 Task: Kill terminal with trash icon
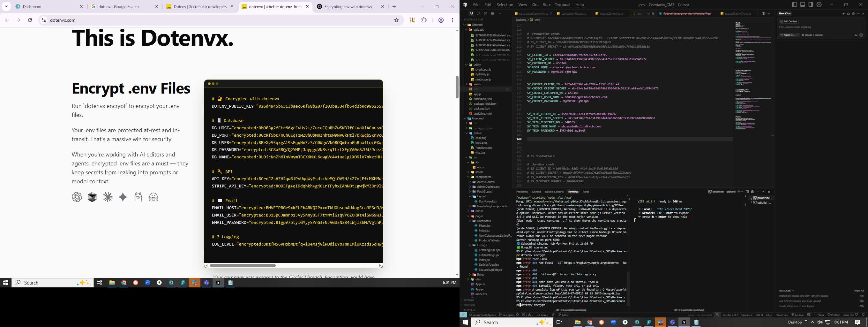point(752,192)
